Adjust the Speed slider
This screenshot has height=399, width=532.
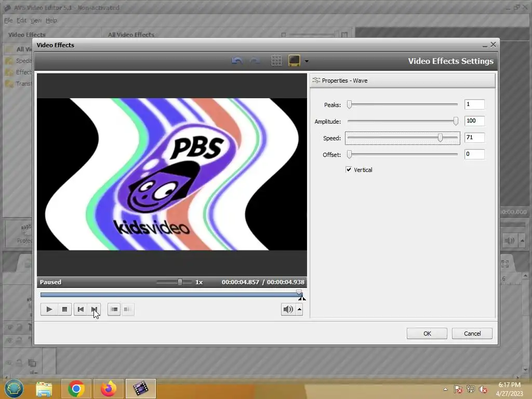click(x=403, y=138)
